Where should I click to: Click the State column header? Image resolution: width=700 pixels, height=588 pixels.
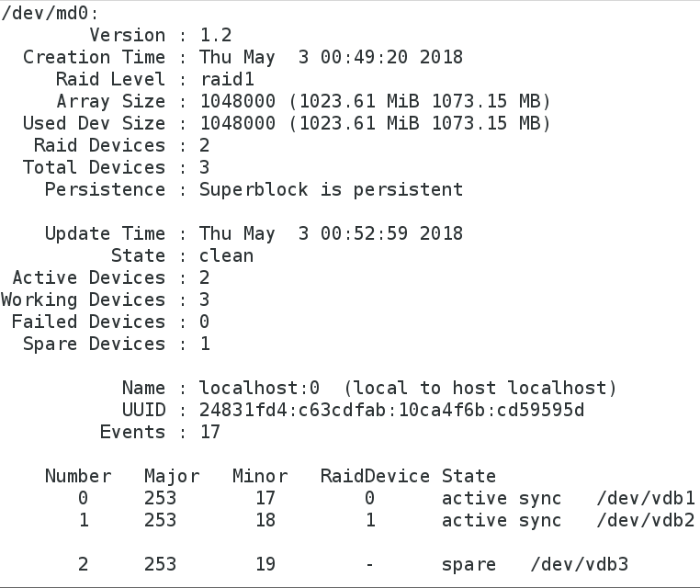point(469,476)
